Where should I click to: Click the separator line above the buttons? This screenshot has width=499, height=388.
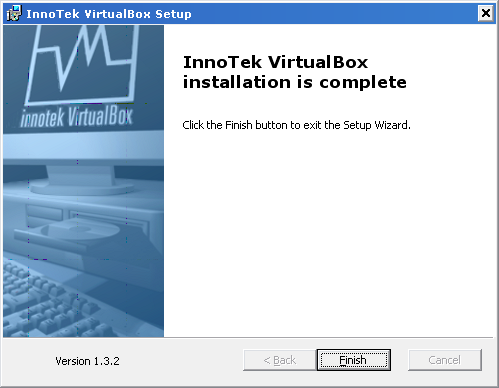point(248,338)
